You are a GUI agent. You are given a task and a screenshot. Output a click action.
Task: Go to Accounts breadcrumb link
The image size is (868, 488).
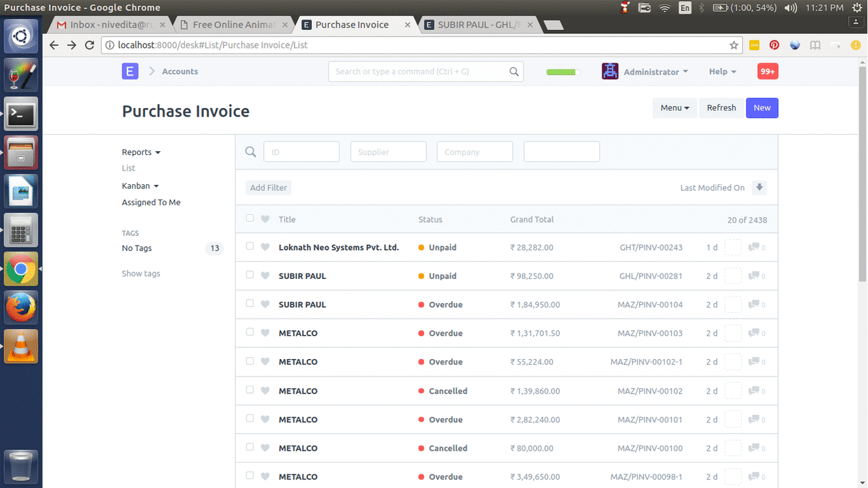(x=180, y=72)
